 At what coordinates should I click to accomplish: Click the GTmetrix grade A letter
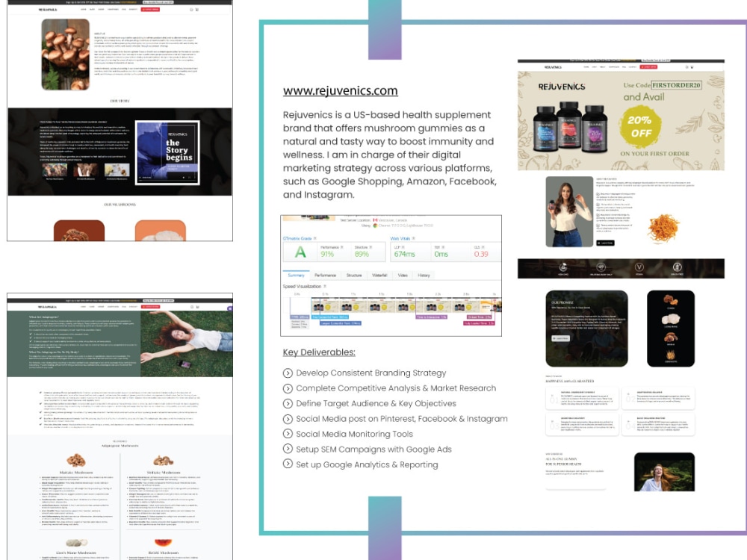point(300,252)
